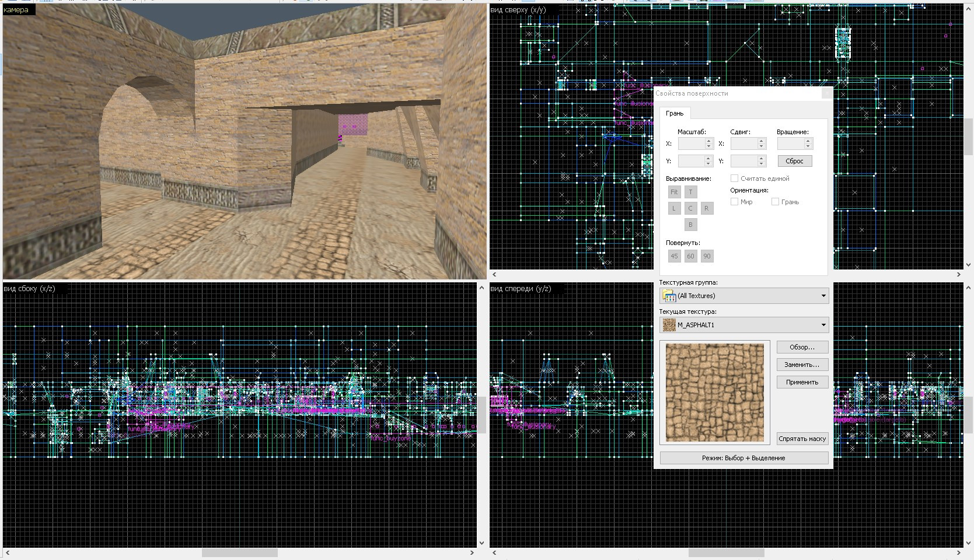This screenshot has height=560, width=974.
Task: Rotate texture 90 degrees
Action: coord(707,256)
